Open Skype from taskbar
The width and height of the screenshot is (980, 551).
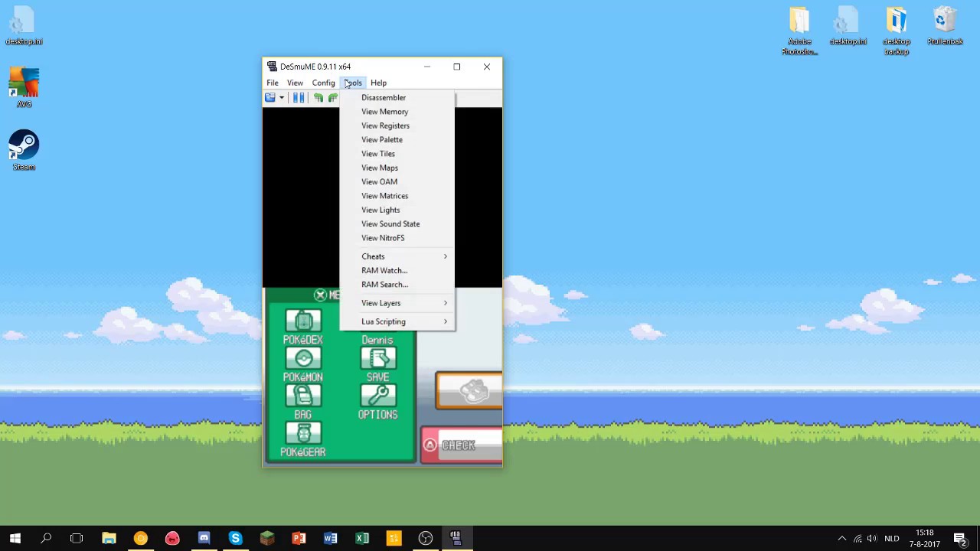tap(235, 539)
